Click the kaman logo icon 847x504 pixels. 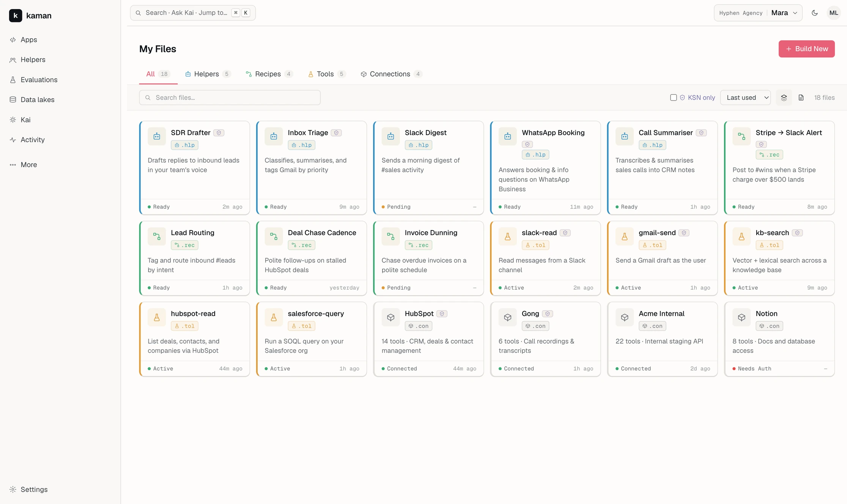click(16, 16)
